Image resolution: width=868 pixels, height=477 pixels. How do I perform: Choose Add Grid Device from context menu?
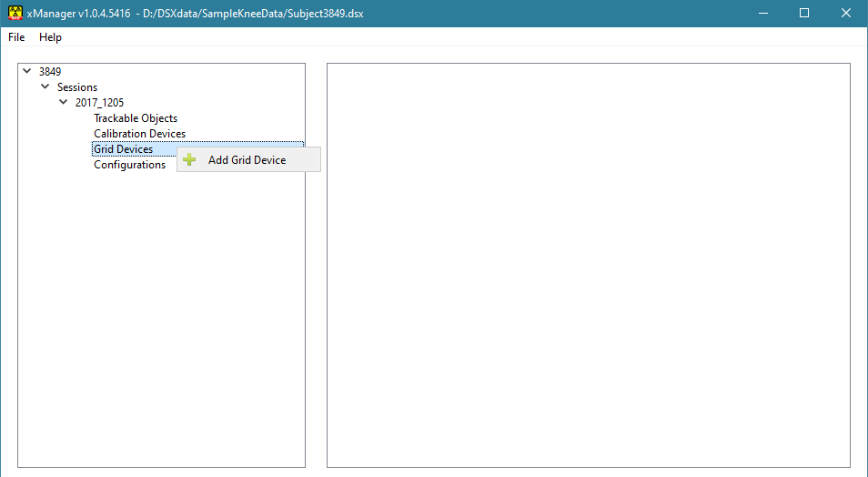pos(248,159)
